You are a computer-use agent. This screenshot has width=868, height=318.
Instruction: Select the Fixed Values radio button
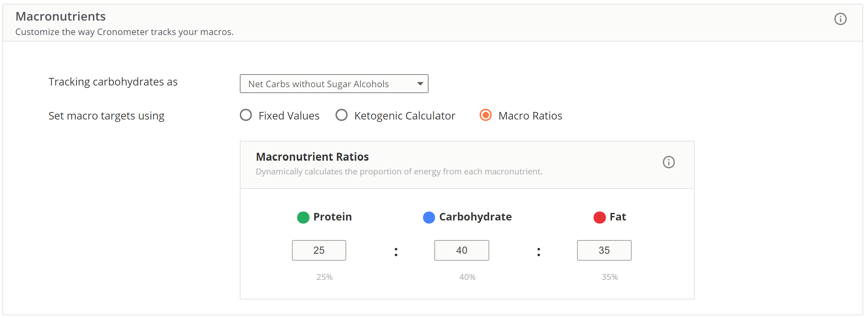246,115
